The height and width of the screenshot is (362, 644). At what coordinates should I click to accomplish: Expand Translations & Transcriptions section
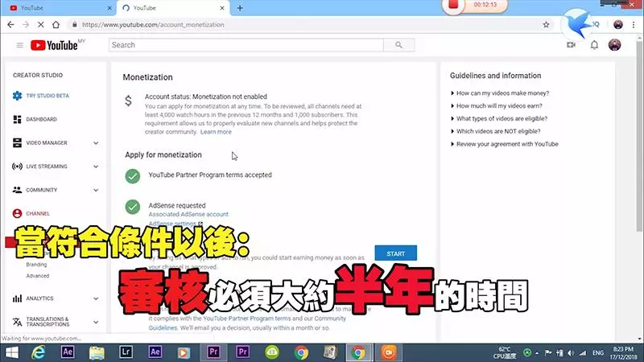[96, 322]
